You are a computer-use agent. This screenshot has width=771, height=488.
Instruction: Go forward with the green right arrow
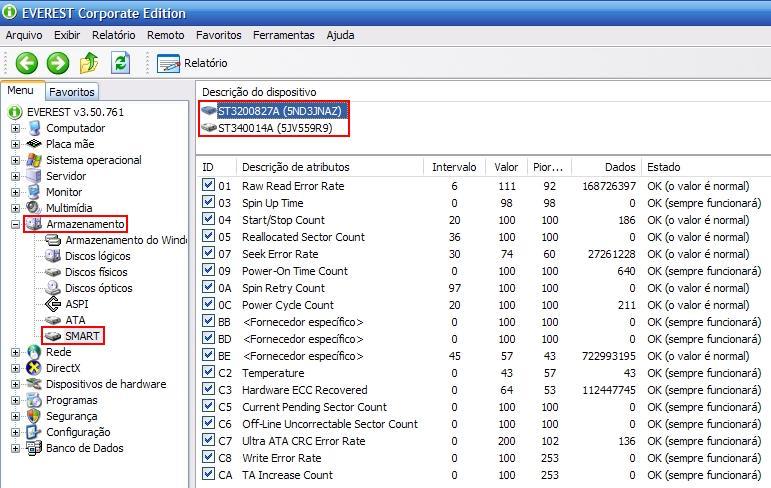[58, 63]
